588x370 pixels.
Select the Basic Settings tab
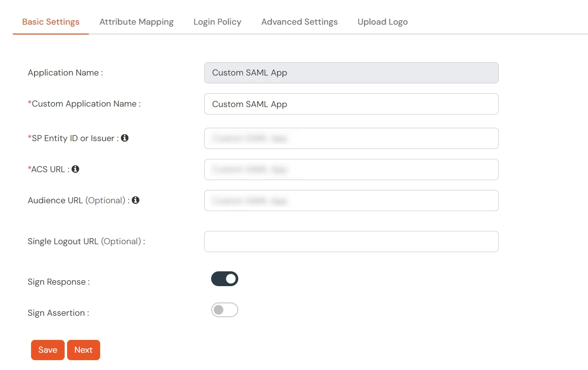[x=50, y=22]
